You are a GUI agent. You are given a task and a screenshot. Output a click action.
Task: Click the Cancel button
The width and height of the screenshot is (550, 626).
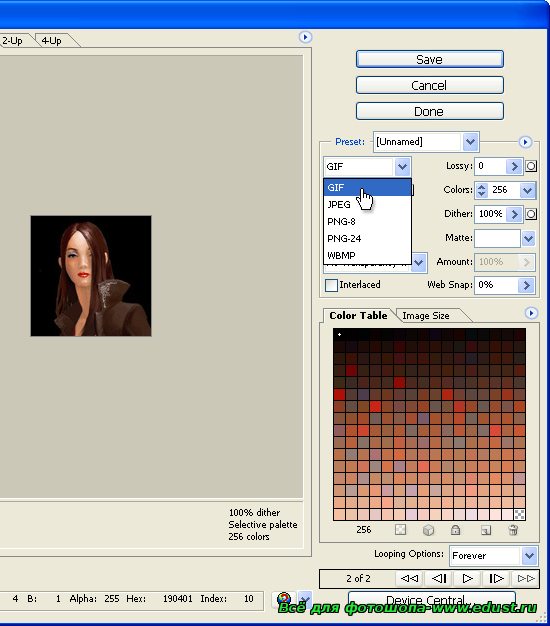pyautogui.click(x=429, y=85)
